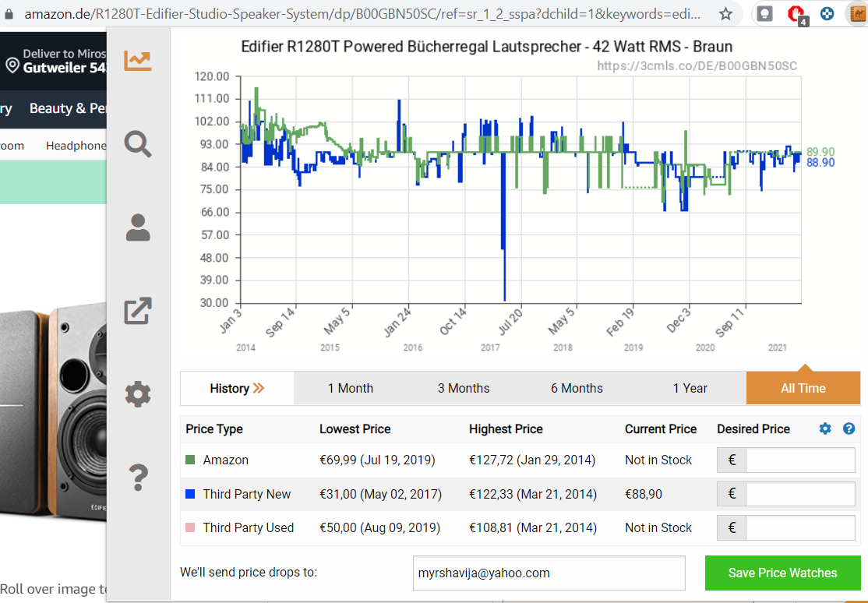Screen dimensions: 868x603
Task: Click the magnifying glass search icon
Action: (x=138, y=144)
